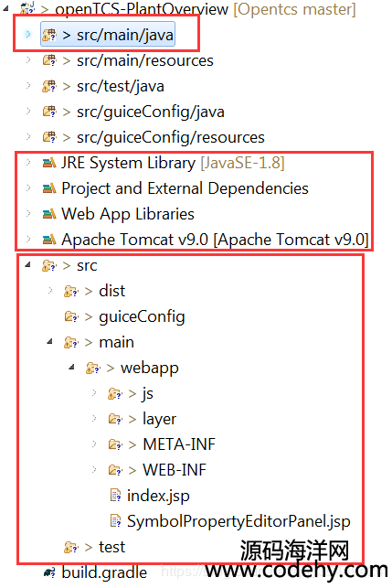Click the SymbolPropertyEditorPanel.jsp file icon
Image resolution: width=392 pixels, height=588 pixels.
pos(116,521)
